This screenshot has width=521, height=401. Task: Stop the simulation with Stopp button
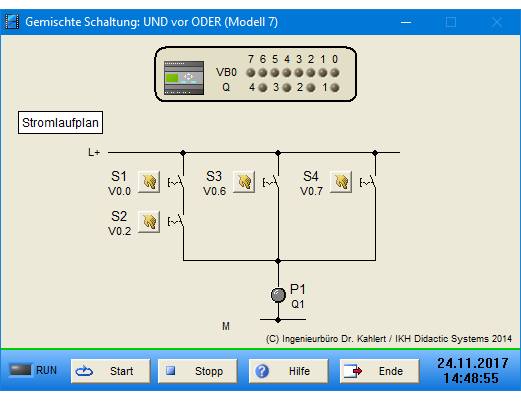coord(198,371)
